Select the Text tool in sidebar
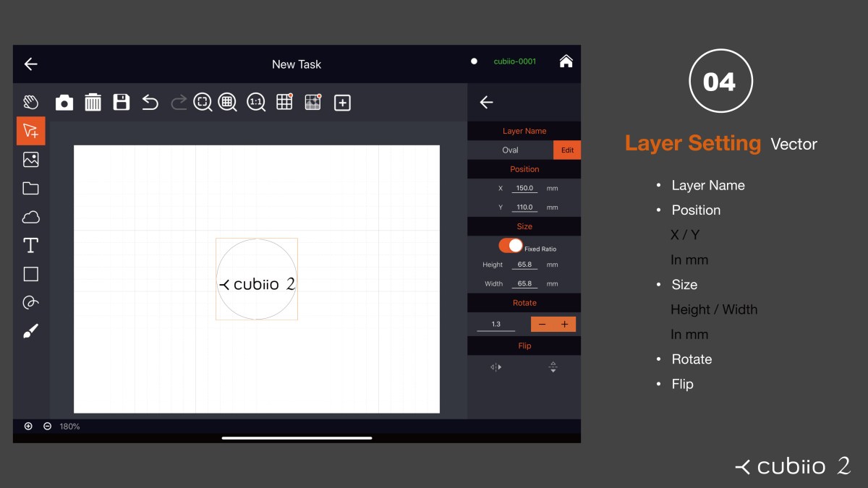 tap(30, 245)
